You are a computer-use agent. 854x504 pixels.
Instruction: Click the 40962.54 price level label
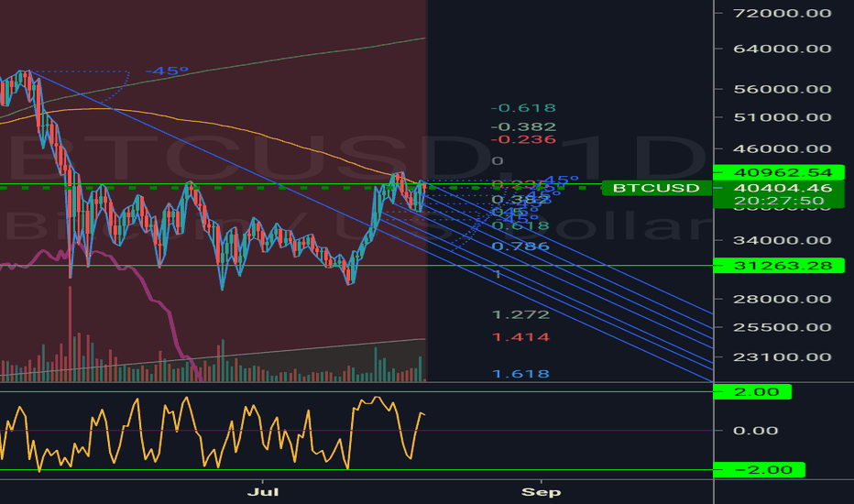778,172
